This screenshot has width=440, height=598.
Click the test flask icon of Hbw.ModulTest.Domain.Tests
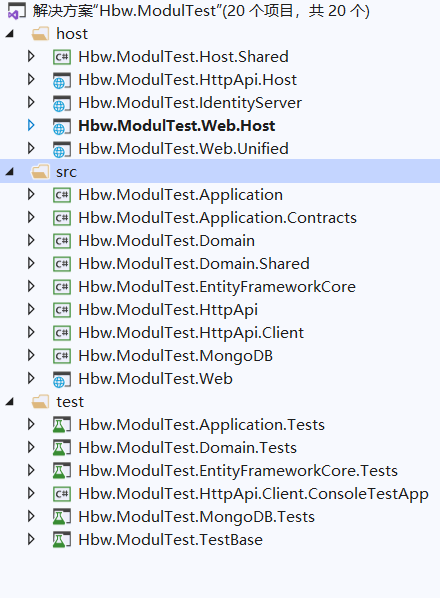click(x=62, y=448)
